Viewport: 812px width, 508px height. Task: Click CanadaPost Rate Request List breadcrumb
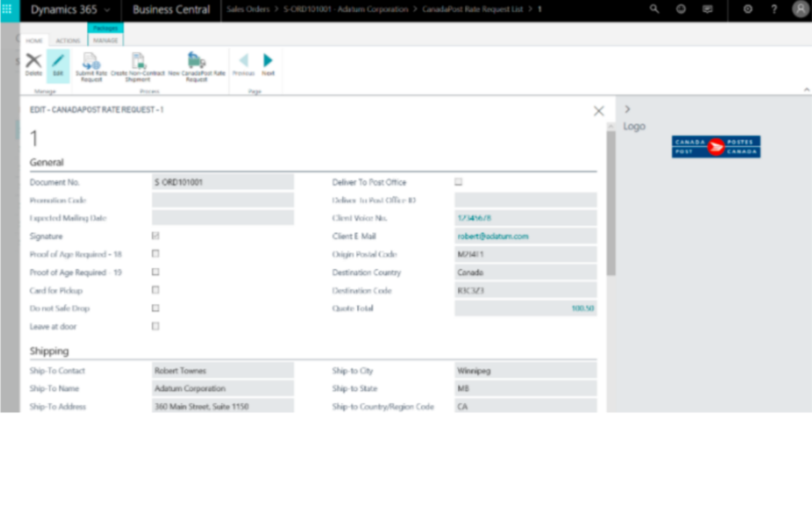point(472,9)
